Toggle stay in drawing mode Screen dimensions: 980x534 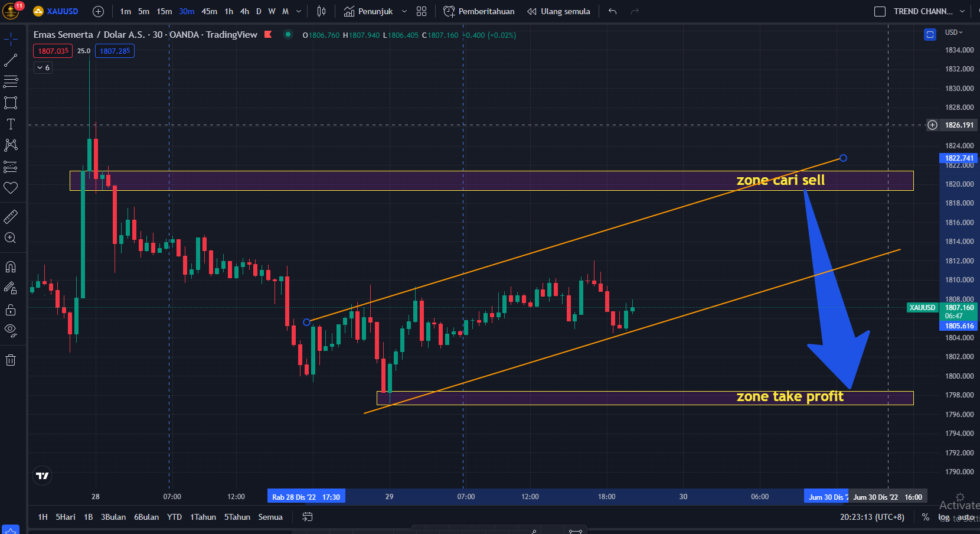click(x=11, y=288)
